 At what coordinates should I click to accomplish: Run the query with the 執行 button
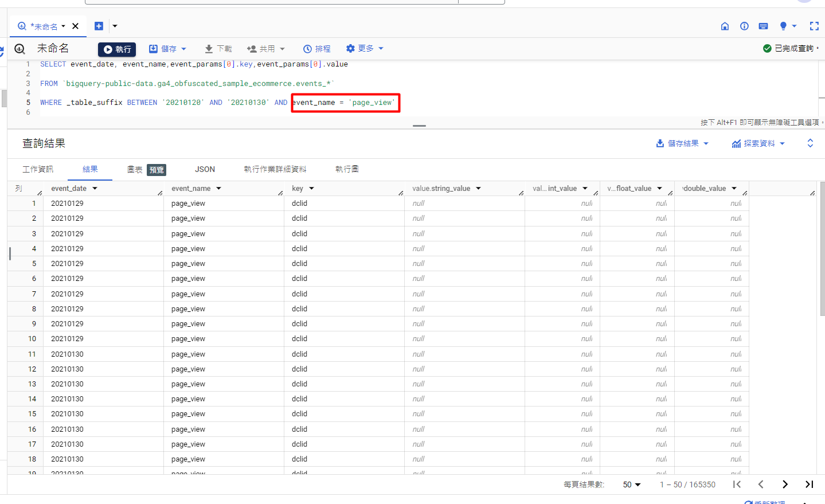(117, 49)
